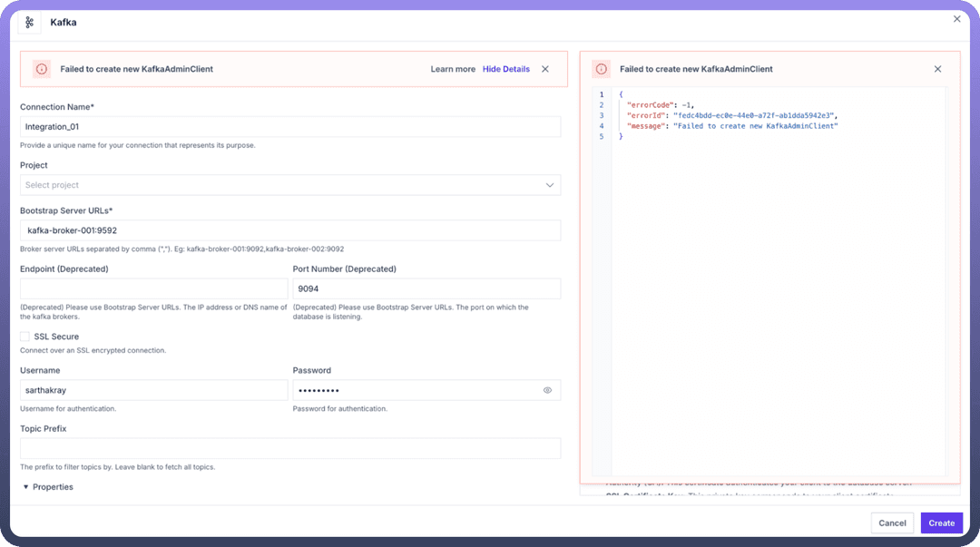Cancel the connection setup

coord(892,523)
